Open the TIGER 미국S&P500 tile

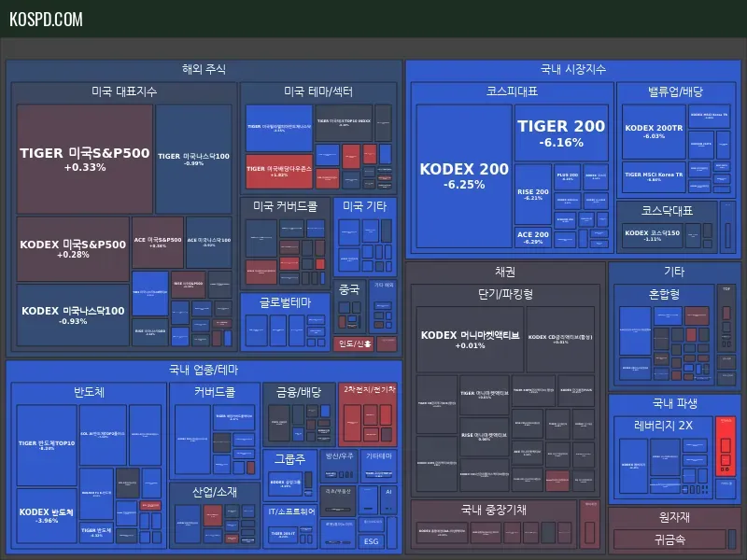click(85, 159)
